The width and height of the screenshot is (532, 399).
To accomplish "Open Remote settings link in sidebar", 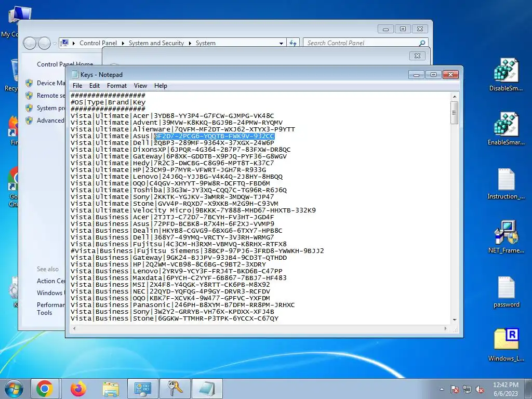I will click(x=51, y=96).
